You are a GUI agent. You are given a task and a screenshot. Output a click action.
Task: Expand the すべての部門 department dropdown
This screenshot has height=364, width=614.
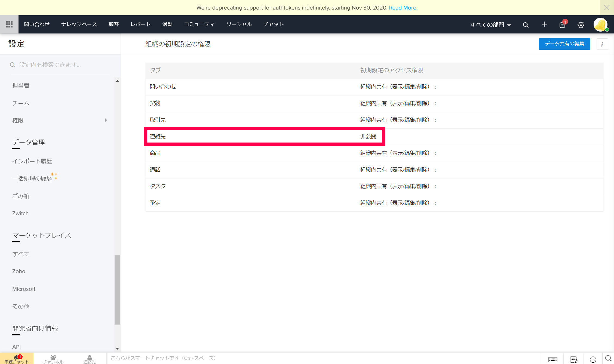point(490,25)
